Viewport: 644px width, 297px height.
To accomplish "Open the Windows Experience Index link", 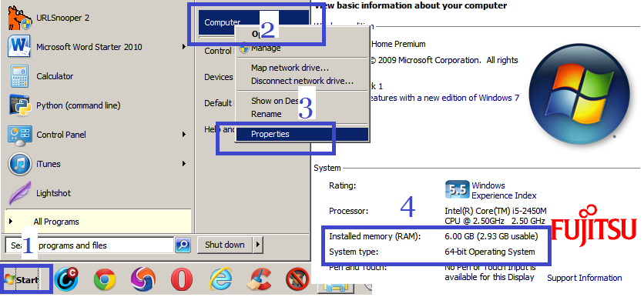I will click(x=504, y=190).
